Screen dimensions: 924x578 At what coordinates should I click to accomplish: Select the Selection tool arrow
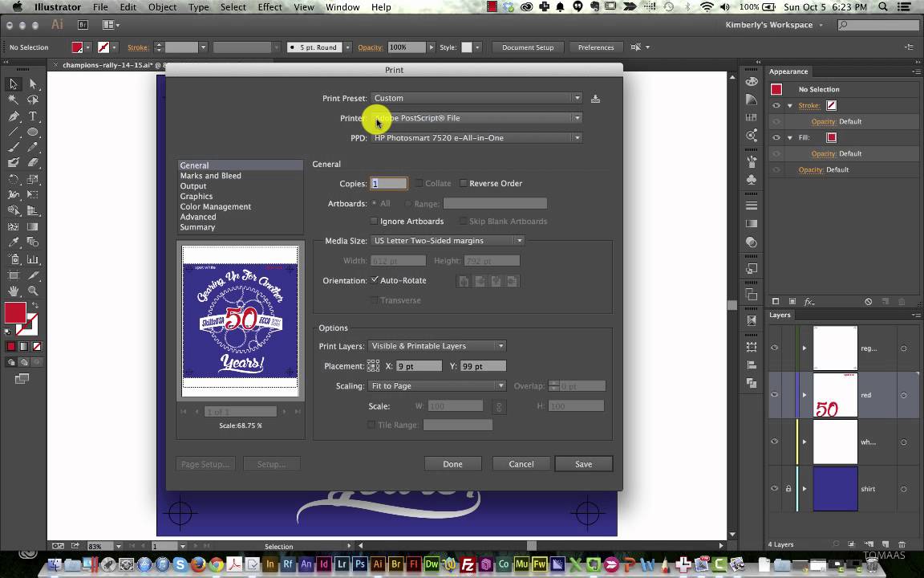point(14,83)
